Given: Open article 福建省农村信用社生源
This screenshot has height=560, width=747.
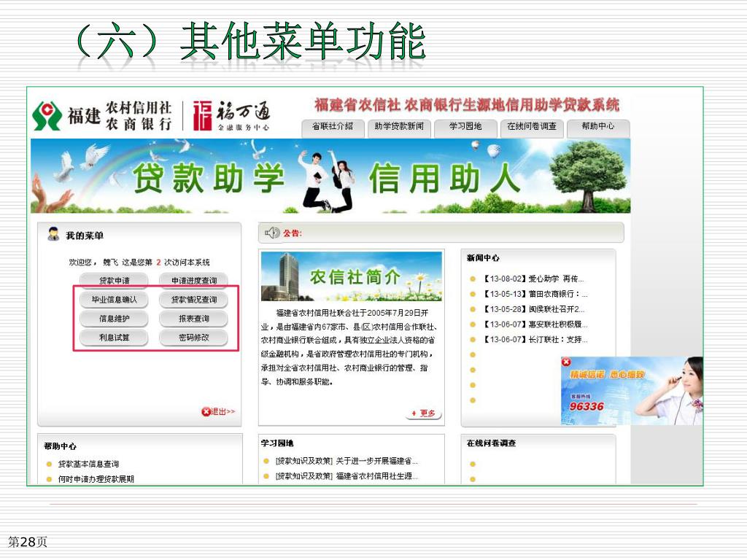Looking at the screenshot, I should [347, 476].
